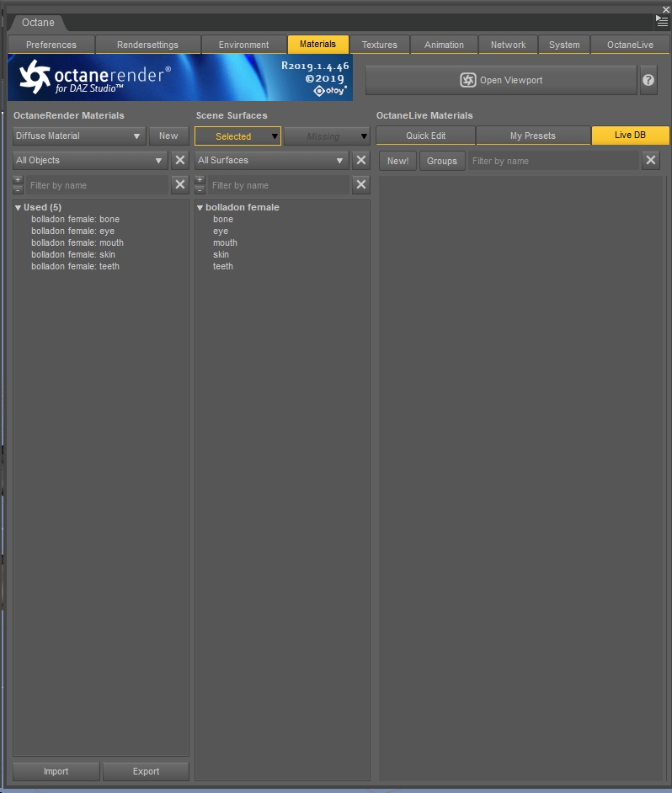Collapse the bolladon female surfaces group
The image size is (672, 793).
tap(200, 207)
